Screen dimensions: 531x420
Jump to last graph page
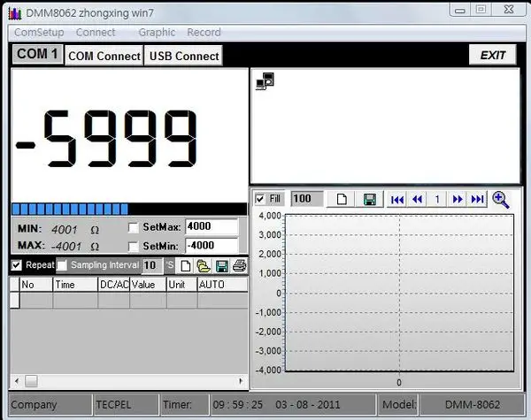(x=477, y=199)
